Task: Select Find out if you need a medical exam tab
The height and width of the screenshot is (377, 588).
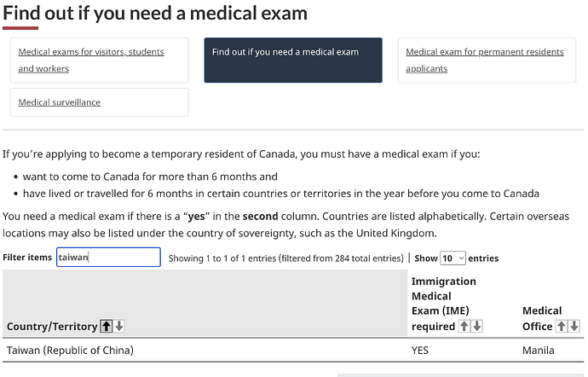Action: pos(293,60)
